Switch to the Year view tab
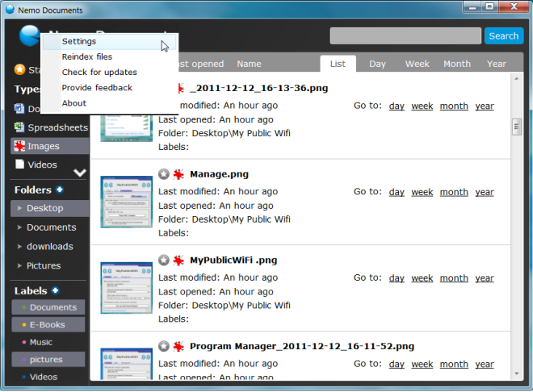The width and height of the screenshot is (533, 392). pyautogui.click(x=497, y=64)
